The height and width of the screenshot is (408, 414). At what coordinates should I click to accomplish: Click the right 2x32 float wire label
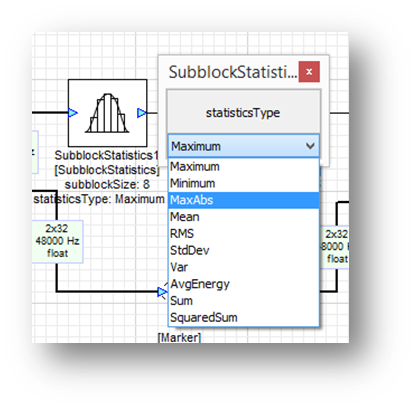coord(335,247)
